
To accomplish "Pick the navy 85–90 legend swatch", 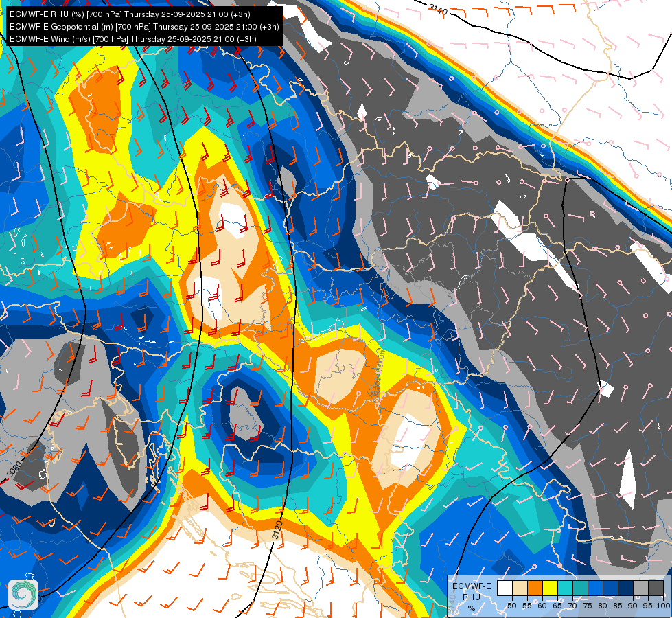I will (x=626, y=588).
